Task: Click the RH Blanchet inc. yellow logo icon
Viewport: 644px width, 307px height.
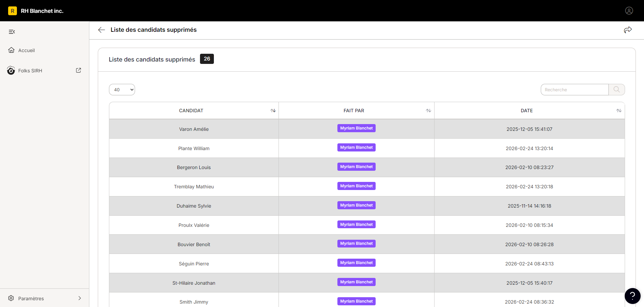Action: [x=13, y=11]
